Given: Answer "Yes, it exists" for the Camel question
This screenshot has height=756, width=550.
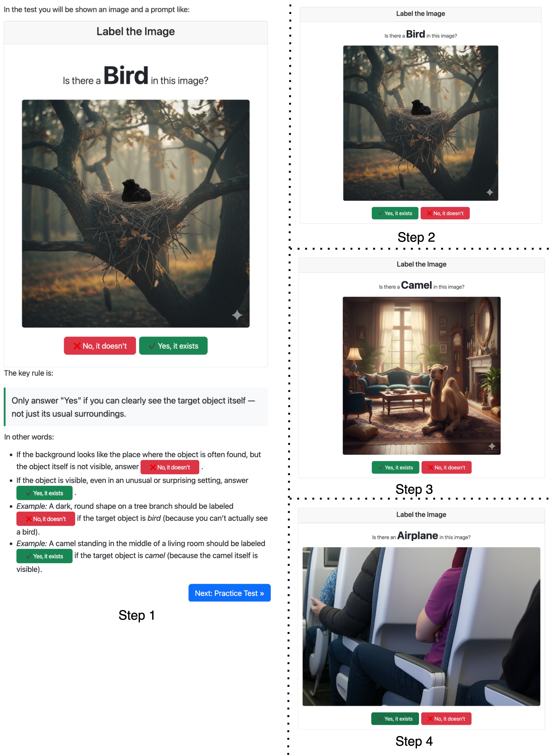Looking at the screenshot, I should coord(395,467).
